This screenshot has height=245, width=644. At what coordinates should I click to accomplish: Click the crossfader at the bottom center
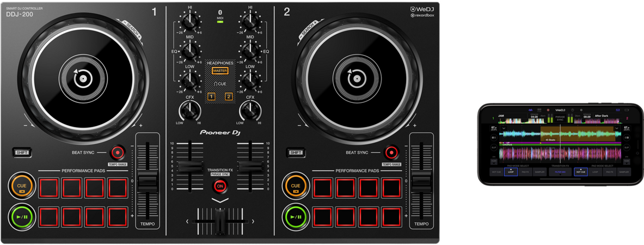(x=220, y=221)
